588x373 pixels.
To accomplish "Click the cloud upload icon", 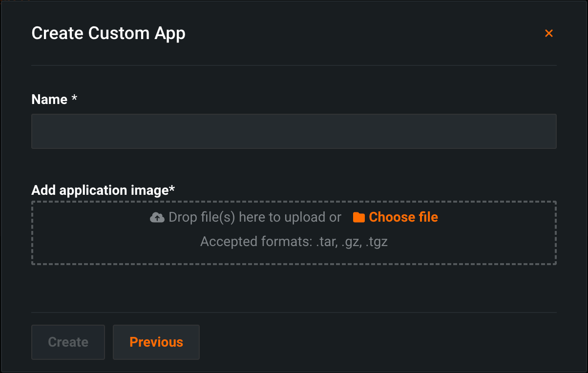I will click(157, 217).
